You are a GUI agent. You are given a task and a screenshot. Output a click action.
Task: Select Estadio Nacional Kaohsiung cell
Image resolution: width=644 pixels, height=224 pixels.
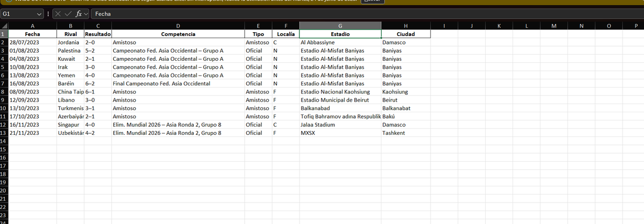click(x=340, y=92)
